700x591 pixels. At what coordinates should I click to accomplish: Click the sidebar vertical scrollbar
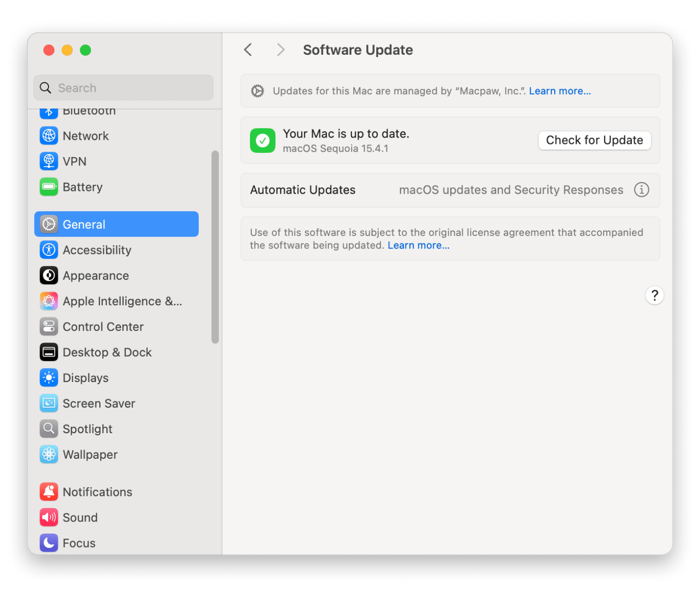(x=215, y=247)
